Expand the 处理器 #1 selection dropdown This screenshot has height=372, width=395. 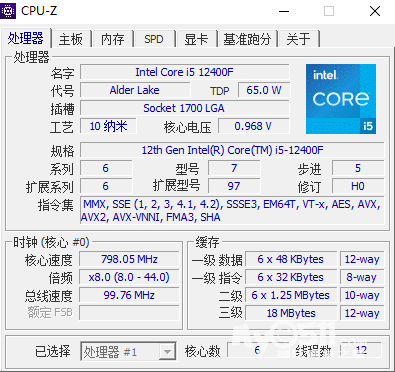click(x=128, y=351)
